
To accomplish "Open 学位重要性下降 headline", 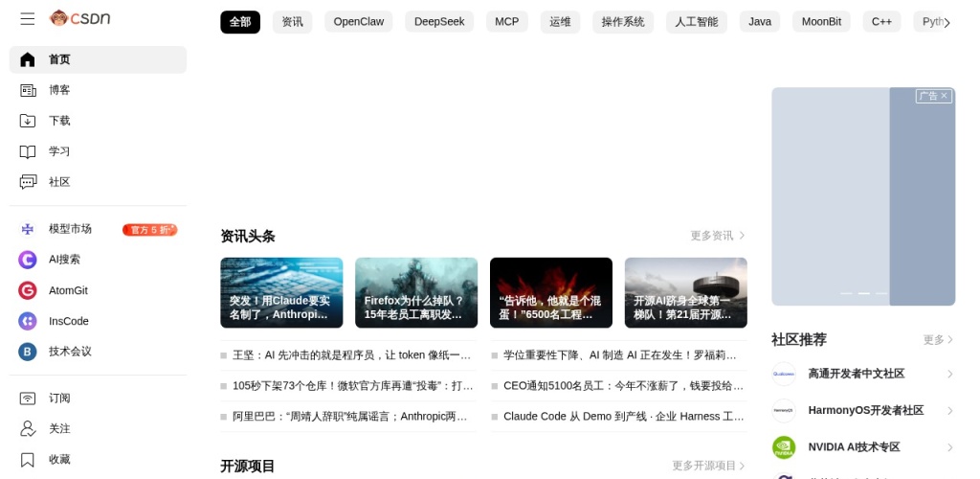I will point(619,355).
